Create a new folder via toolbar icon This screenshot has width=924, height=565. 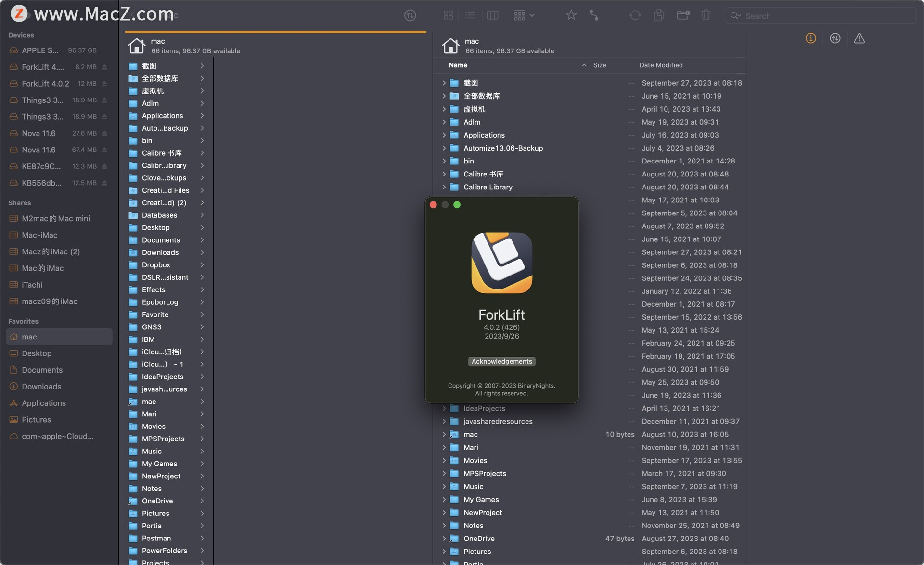(683, 15)
